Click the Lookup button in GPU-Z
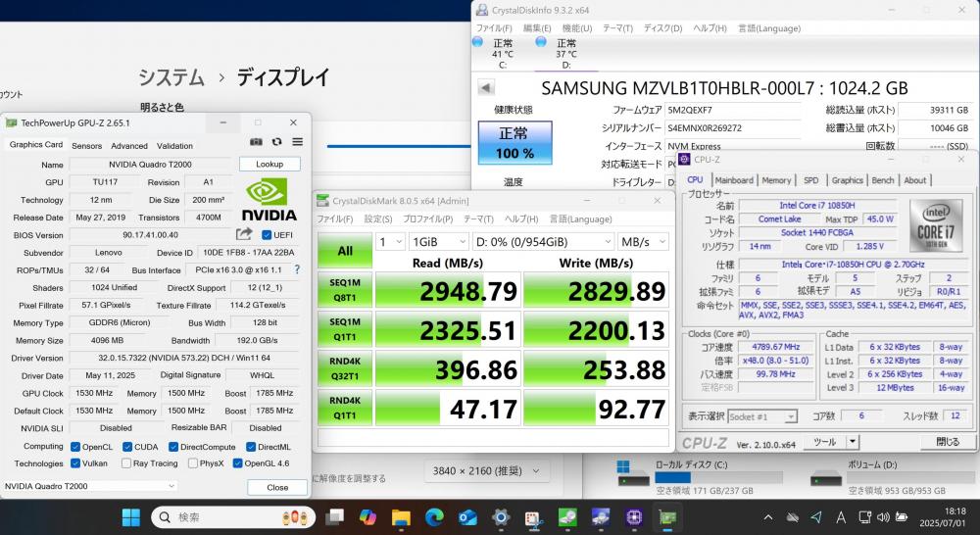Image resolution: width=980 pixels, height=535 pixels. pos(269,164)
